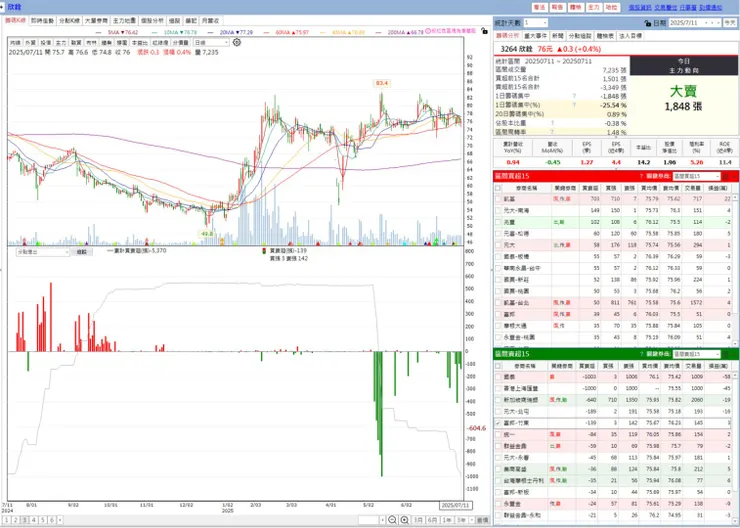
Task: Click the 個股資訊 link
Action: coord(640,8)
